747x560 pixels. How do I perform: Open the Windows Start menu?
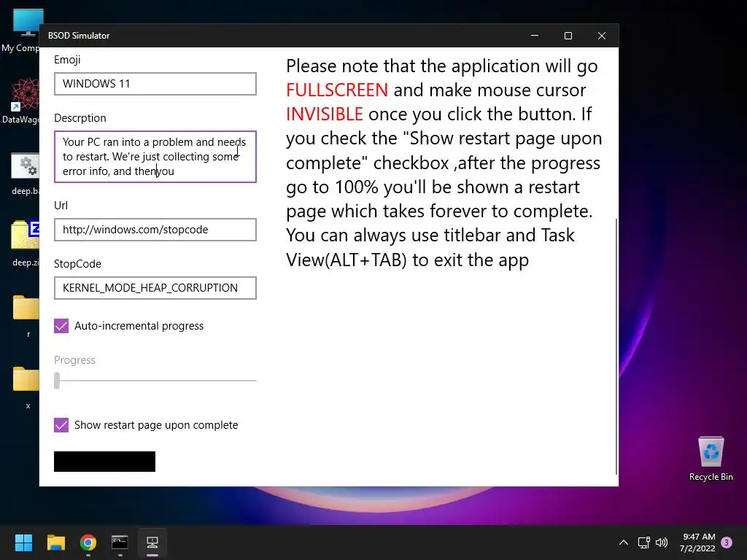click(23, 542)
